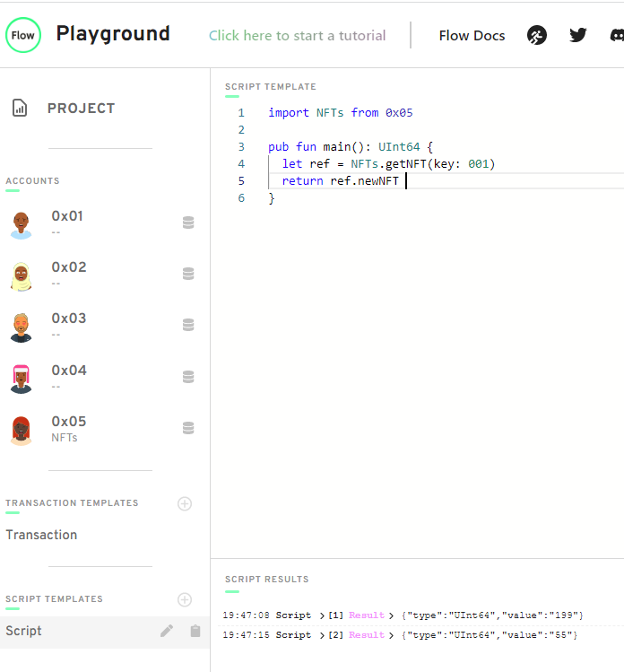624x672 pixels.
Task: Expand script result [1] chevron
Action: [322, 615]
